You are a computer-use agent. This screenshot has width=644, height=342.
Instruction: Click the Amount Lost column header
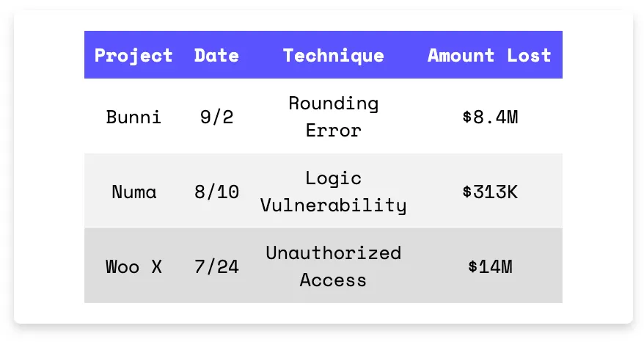(489, 56)
